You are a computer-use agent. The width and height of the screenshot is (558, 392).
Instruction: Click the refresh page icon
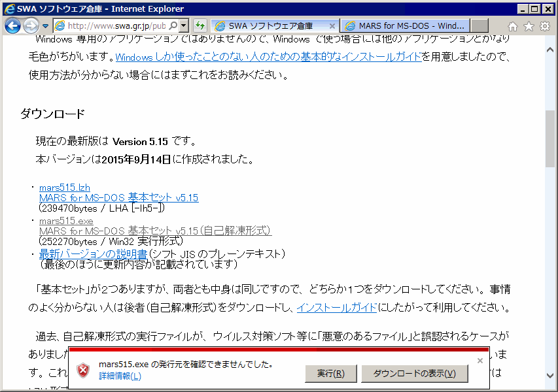click(x=200, y=25)
